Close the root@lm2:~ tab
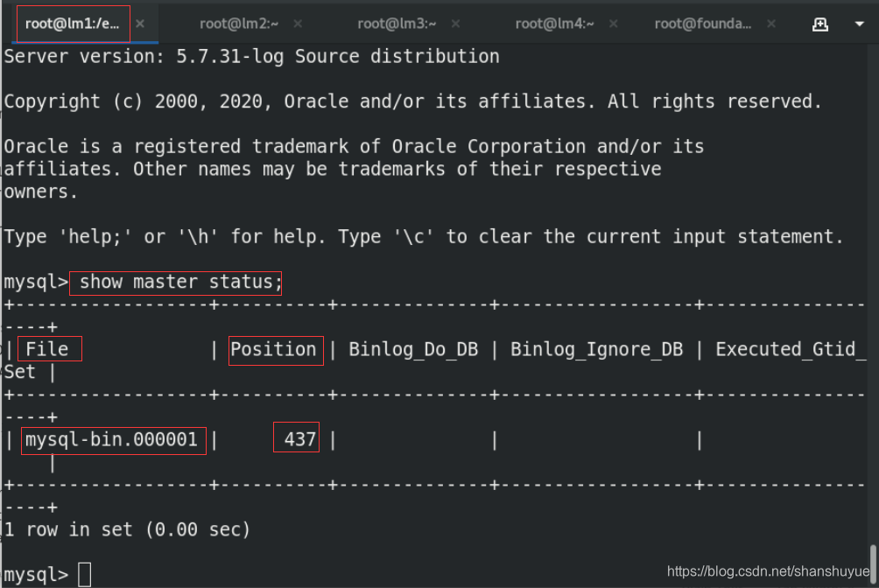 pyautogui.click(x=298, y=24)
